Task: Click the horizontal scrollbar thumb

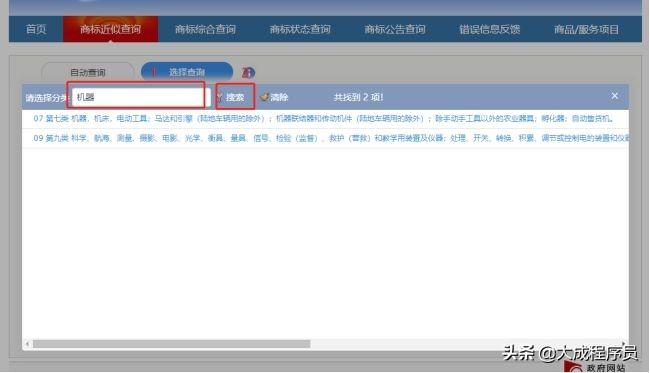Action: [x=172, y=344]
